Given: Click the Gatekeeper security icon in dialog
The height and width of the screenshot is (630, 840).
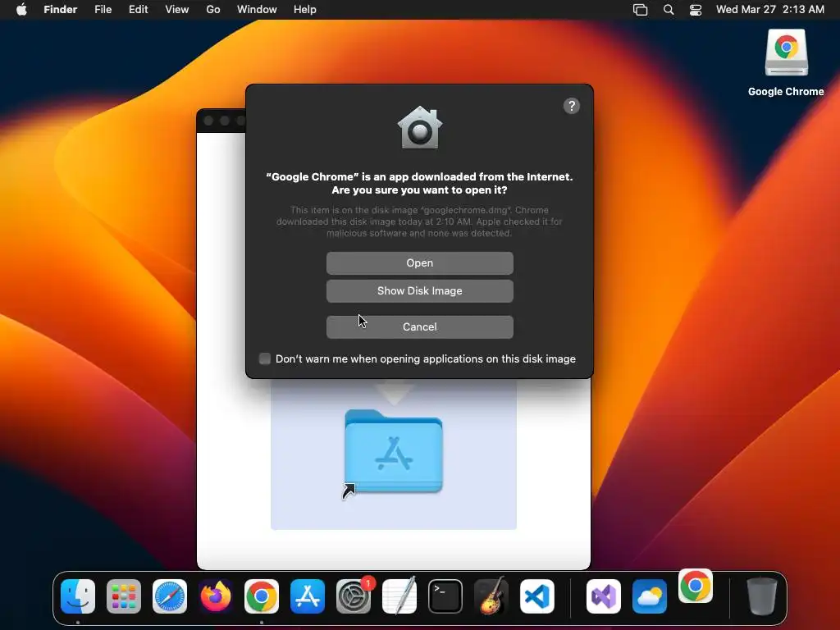Looking at the screenshot, I should coord(419,127).
